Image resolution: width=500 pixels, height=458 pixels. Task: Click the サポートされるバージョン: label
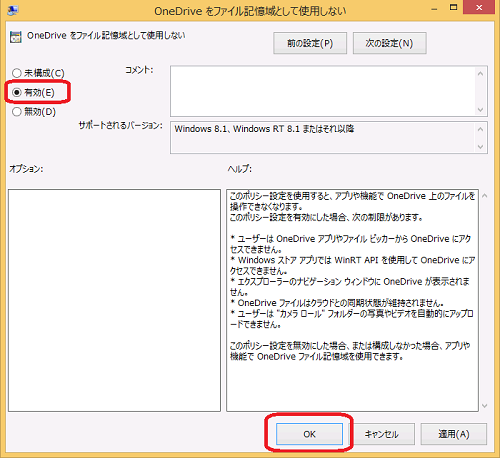tap(120, 125)
